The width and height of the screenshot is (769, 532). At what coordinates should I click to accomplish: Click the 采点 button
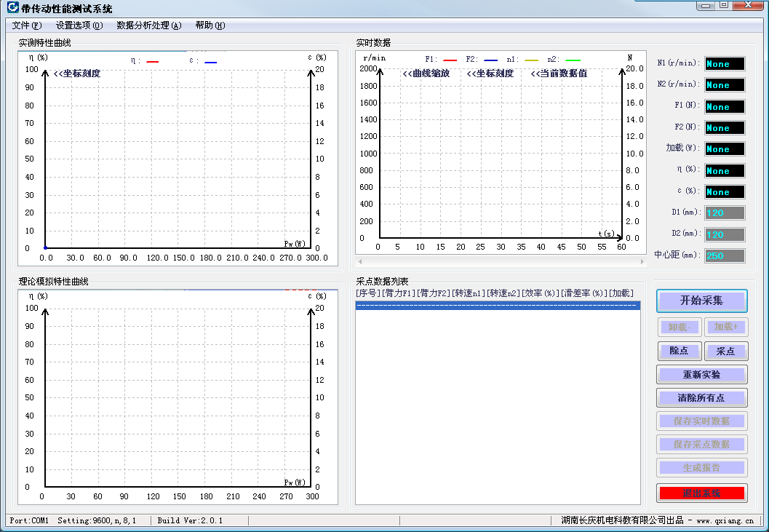tap(725, 352)
